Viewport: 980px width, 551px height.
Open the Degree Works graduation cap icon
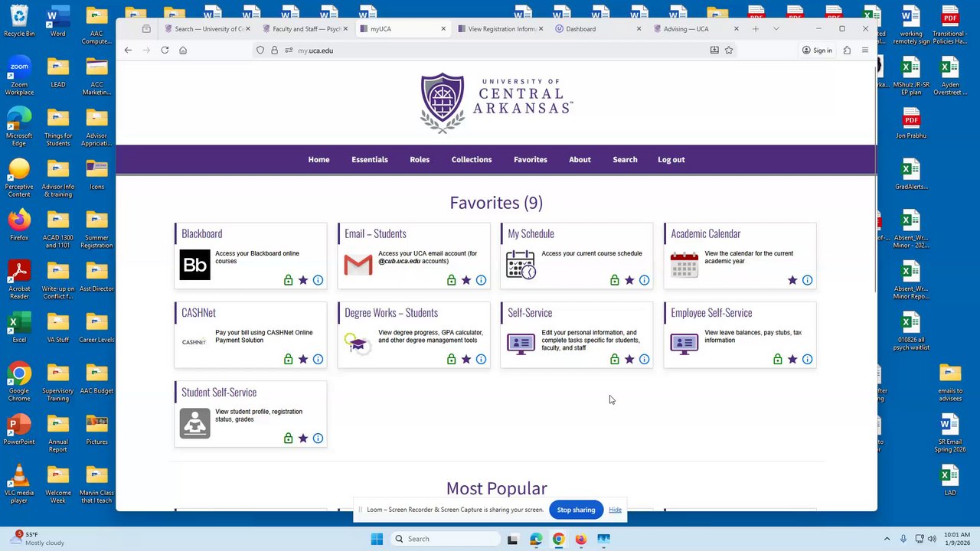click(358, 344)
